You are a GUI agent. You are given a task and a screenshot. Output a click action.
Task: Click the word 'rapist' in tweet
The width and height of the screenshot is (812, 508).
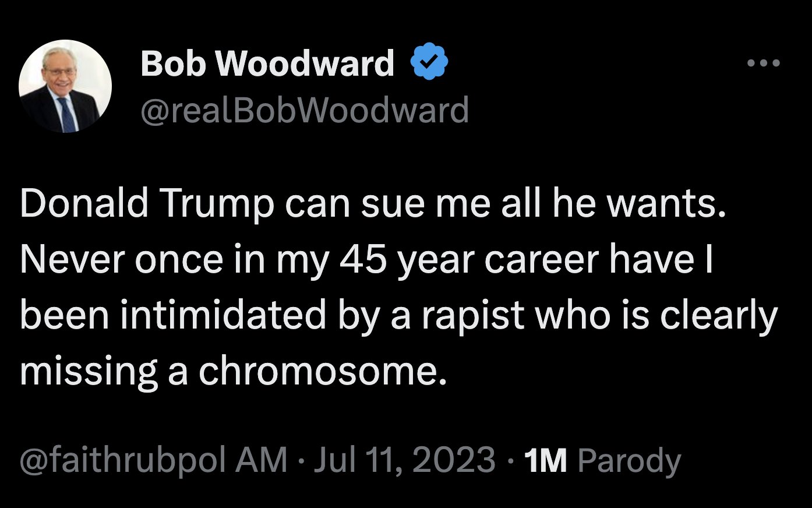(x=472, y=316)
